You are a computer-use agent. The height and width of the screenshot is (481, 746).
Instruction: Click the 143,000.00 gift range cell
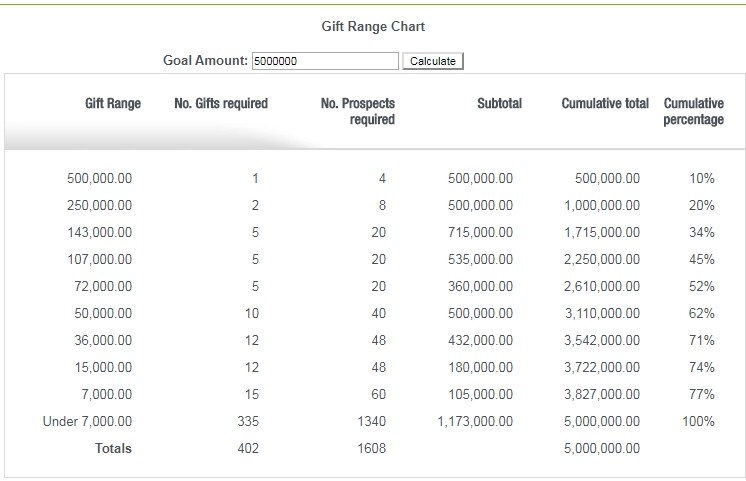pyautogui.click(x=99, y=232)
